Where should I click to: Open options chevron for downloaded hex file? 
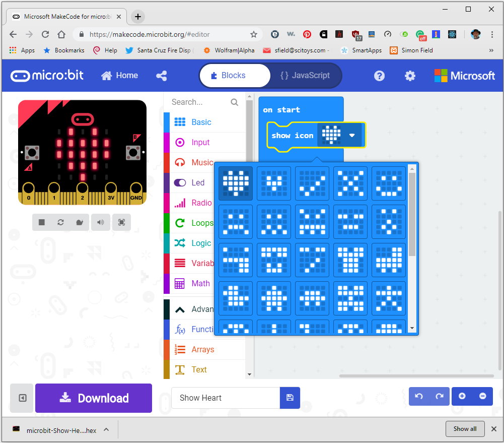tap(106, 429)
